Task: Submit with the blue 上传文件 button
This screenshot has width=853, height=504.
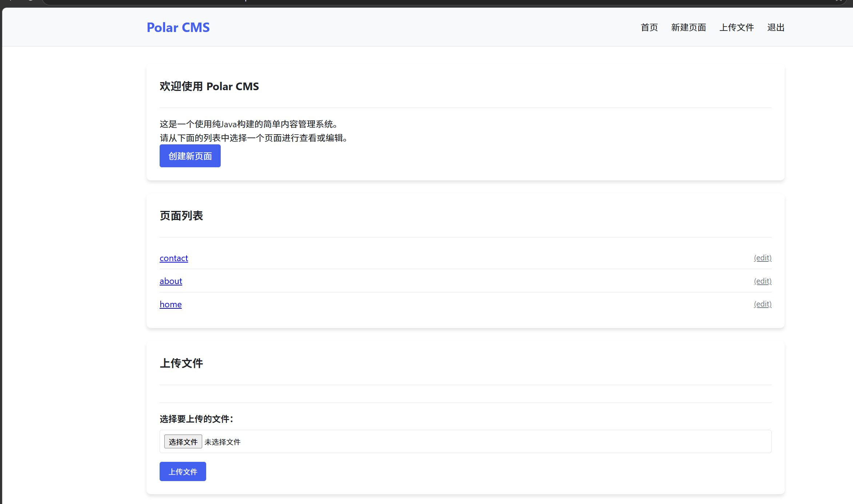Action: coord(183,472)
